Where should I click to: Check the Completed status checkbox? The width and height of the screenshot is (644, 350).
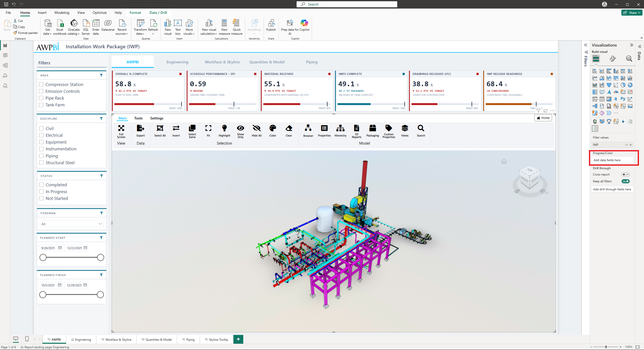pyautogui.click(x=42, y=185)
